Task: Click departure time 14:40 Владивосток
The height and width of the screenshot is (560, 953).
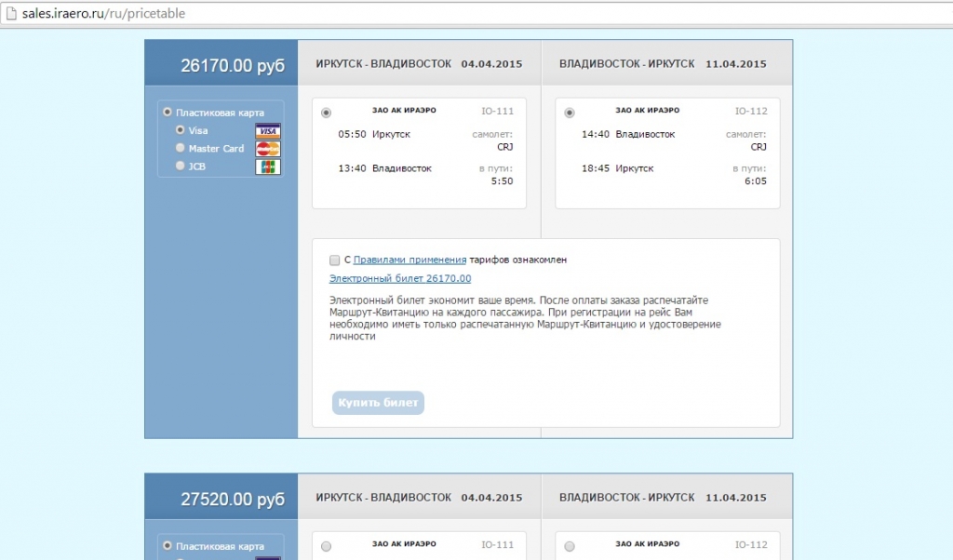Action: click(x=628, y=134)
